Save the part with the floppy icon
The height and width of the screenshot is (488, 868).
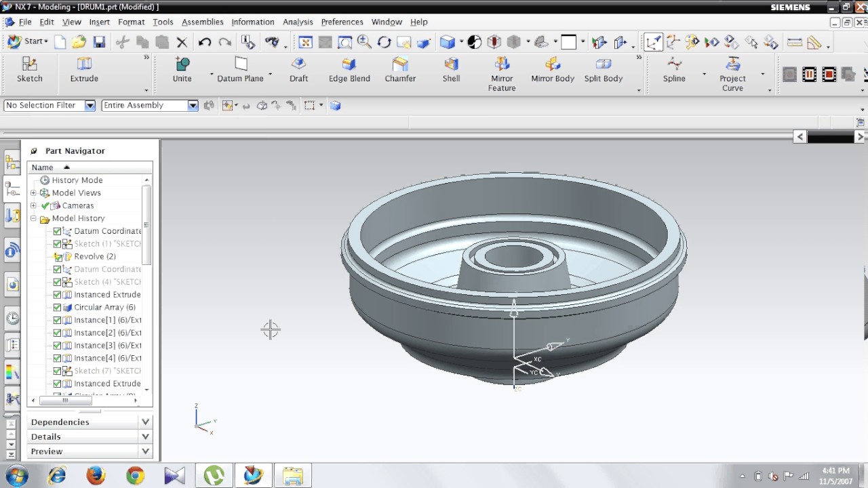click(99, 42)
